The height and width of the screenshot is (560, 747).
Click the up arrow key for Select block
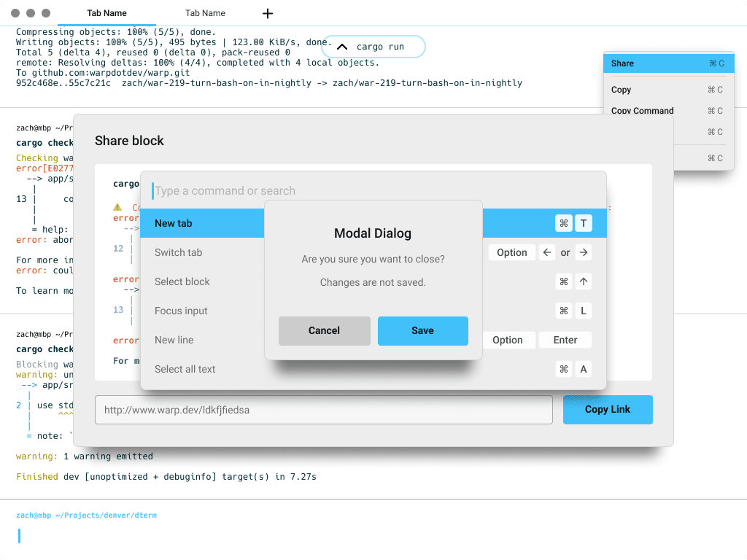pos(583,281)
